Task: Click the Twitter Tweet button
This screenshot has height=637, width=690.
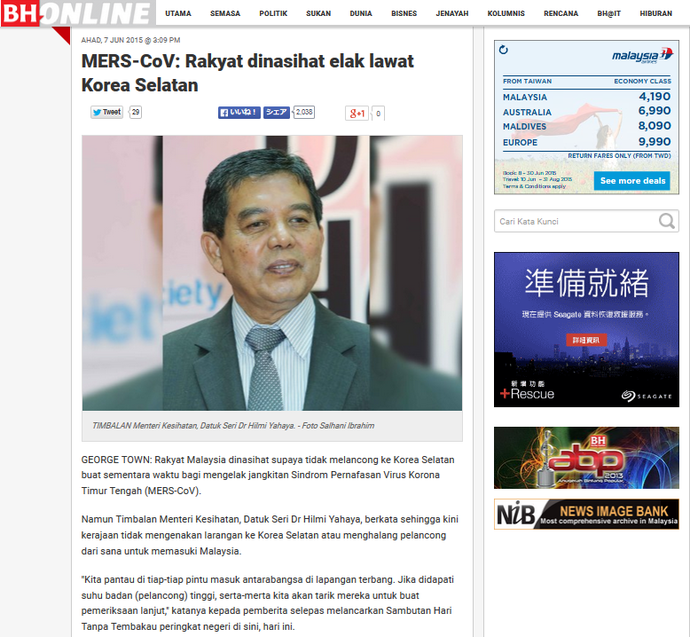Action: (106, 112)
